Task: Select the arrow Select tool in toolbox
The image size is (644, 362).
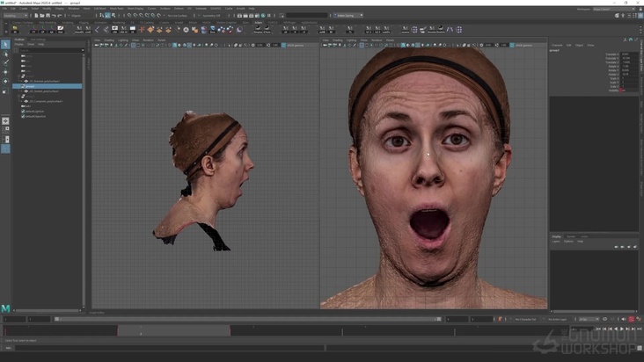Action: (5, 44)
